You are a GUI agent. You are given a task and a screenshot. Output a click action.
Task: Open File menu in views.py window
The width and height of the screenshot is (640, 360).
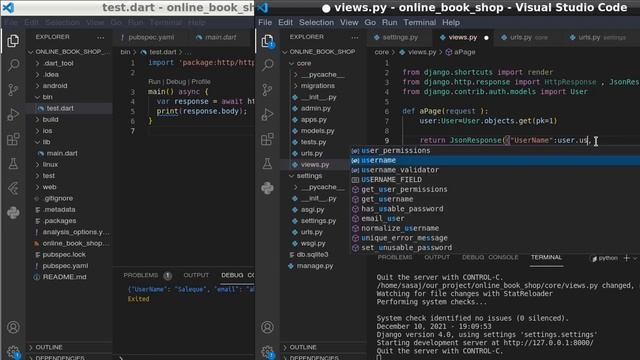click(265, 22)
